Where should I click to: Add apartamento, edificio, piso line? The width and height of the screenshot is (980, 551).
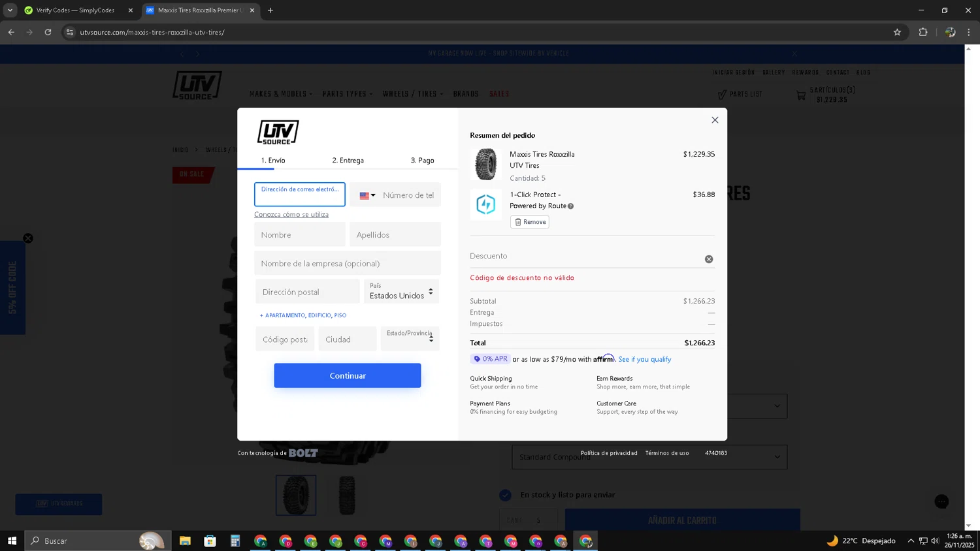click(303, 315)
